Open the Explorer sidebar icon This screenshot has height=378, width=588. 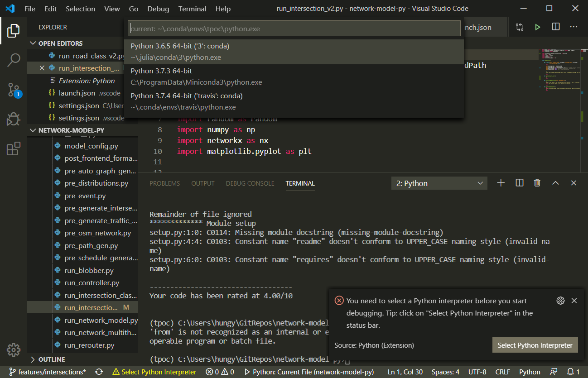tap(14, 31)
